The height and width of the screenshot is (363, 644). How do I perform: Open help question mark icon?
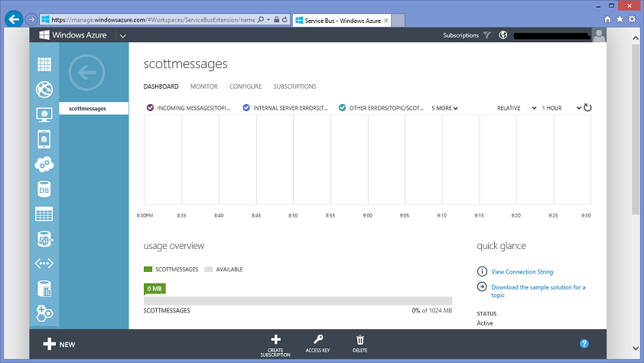tap(584, 344)
